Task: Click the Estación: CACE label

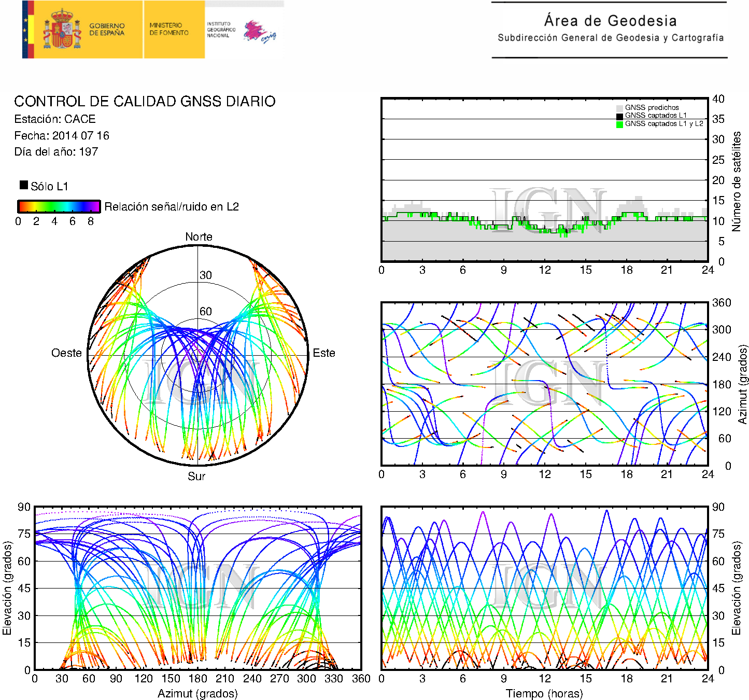Action: (55, 119)
